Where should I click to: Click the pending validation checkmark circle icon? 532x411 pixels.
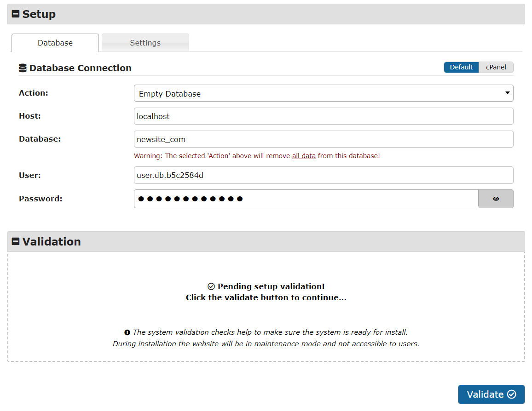(x=211, y=286)
